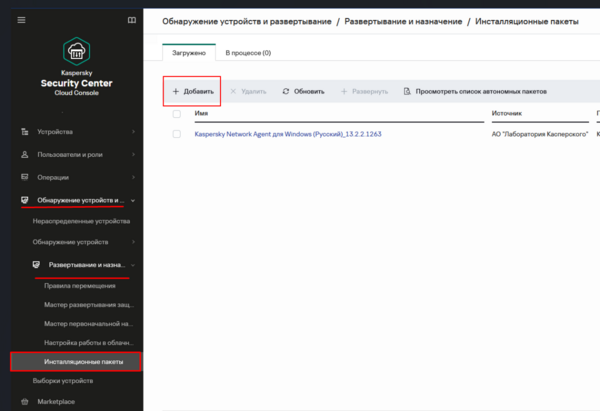Screen dimensions: 600x411
Task: Click the Устройства devices icon
Action: [x=25, y=132]
